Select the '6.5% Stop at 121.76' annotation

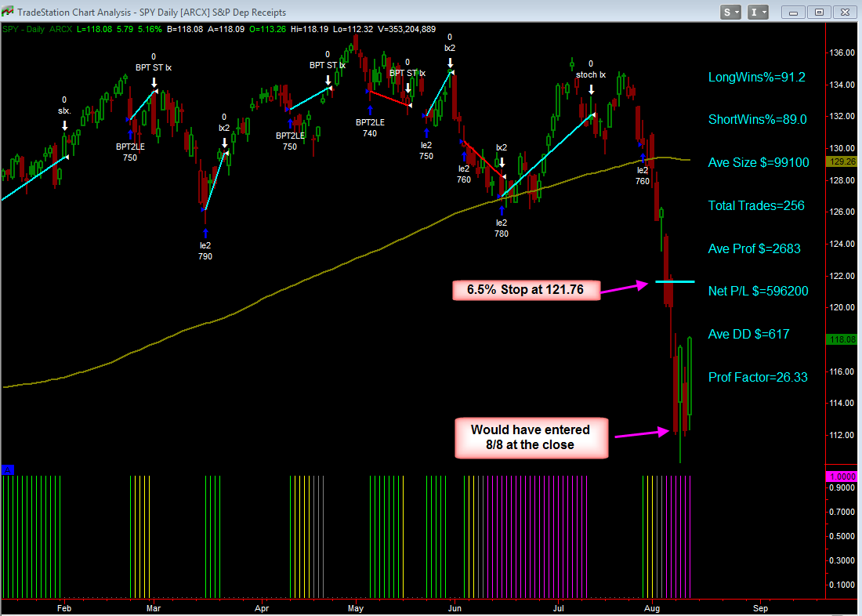pyautogui.click(x=527, y=291)
